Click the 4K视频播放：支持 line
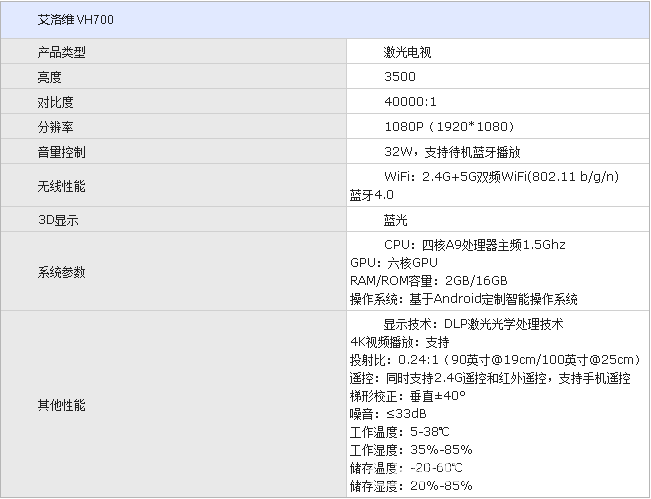This screenshot has height=499, width=651. [x=399, y=342]
